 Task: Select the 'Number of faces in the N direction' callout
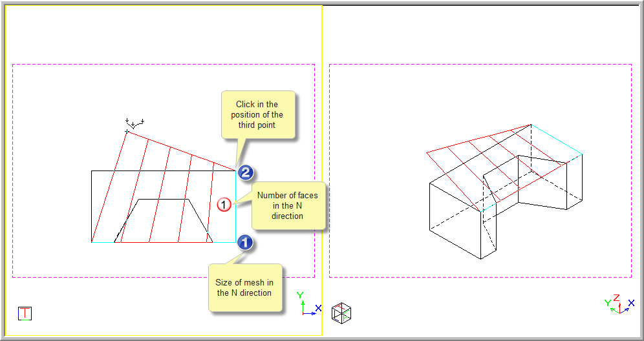tap(288, 205)
